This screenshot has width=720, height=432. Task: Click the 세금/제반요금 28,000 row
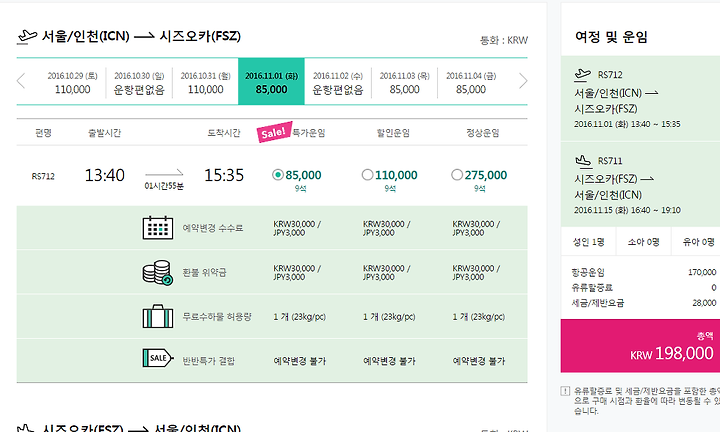pyautogui.click(x=644, y=303)
